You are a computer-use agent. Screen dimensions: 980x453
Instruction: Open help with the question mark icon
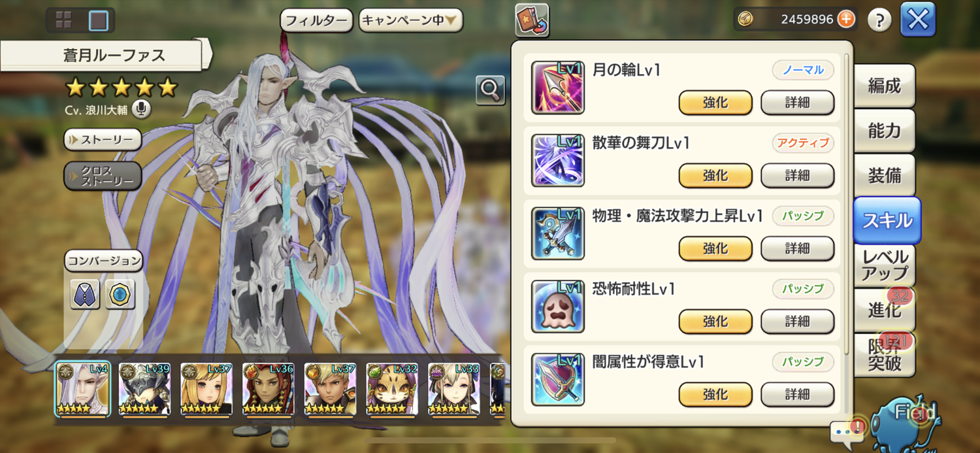pyautogui.click(x=879, y=20)
